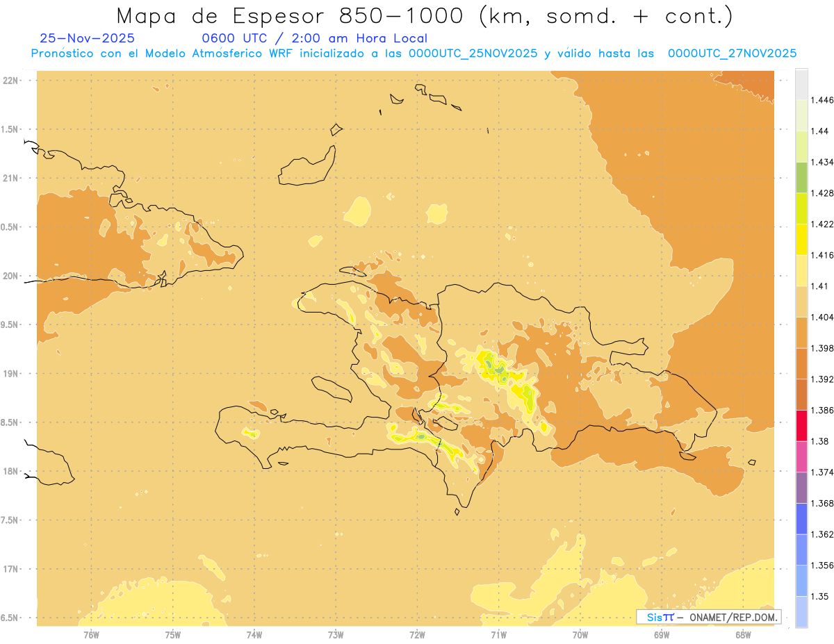Click the colorbar value '1.416'
Viewport: 834px width, 644px height.
tap(821, 255)
